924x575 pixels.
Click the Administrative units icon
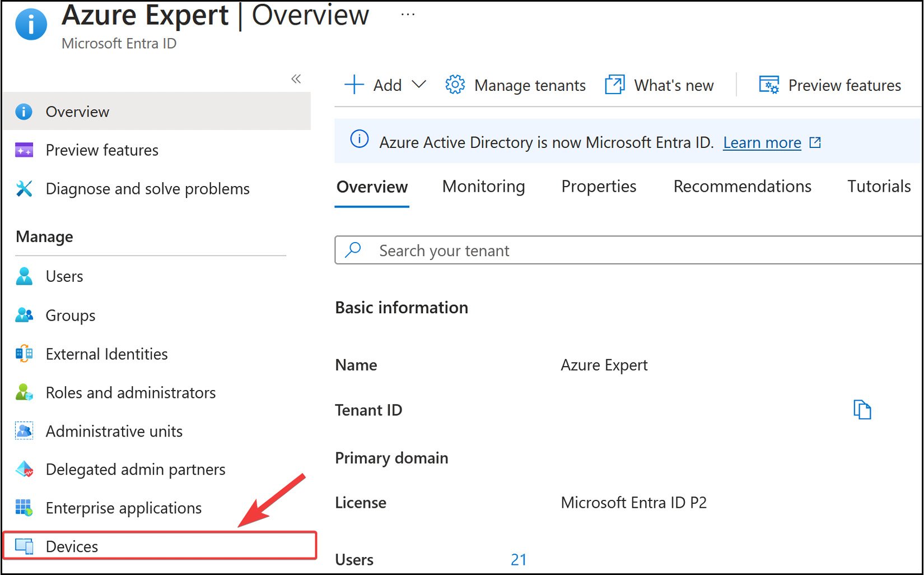point(24,431)
